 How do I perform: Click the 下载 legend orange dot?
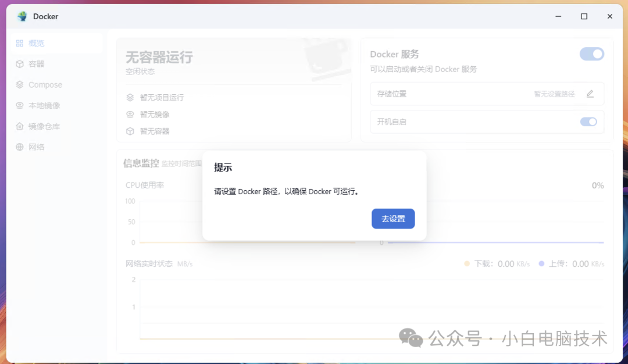point(466,263)
